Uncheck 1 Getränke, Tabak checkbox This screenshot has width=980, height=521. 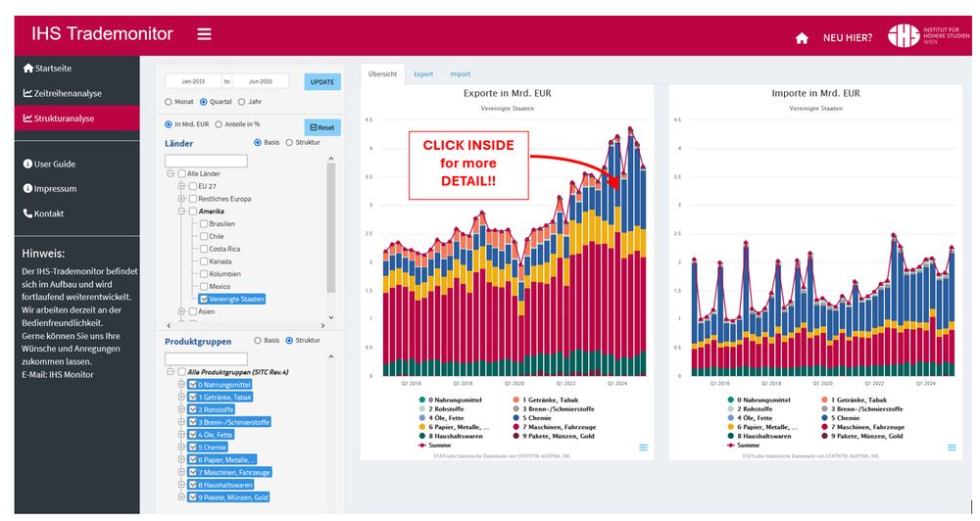[193, 397]
